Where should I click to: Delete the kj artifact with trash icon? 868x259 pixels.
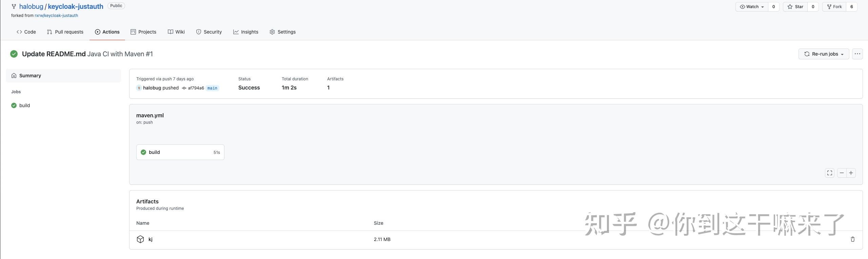point(852,239)
